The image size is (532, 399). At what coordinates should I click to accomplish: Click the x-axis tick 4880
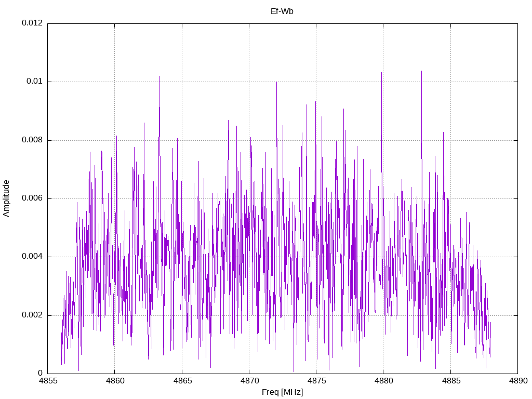[x=384, y=381]
